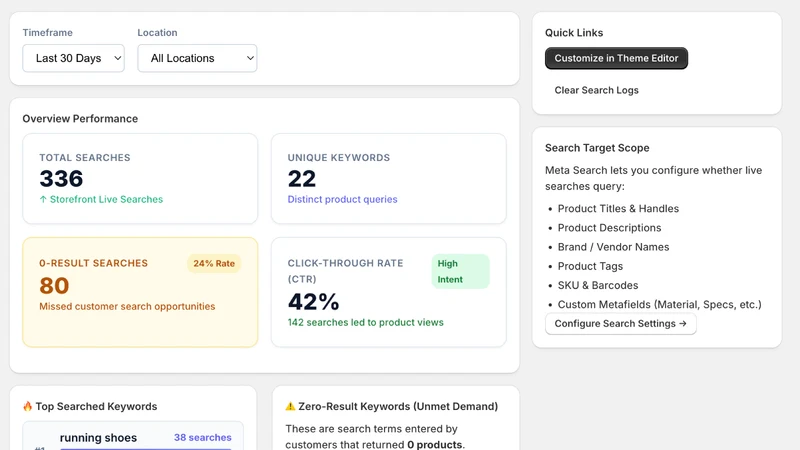
Task: Click the Search Target Scope heading
Action: click(597, 148)
